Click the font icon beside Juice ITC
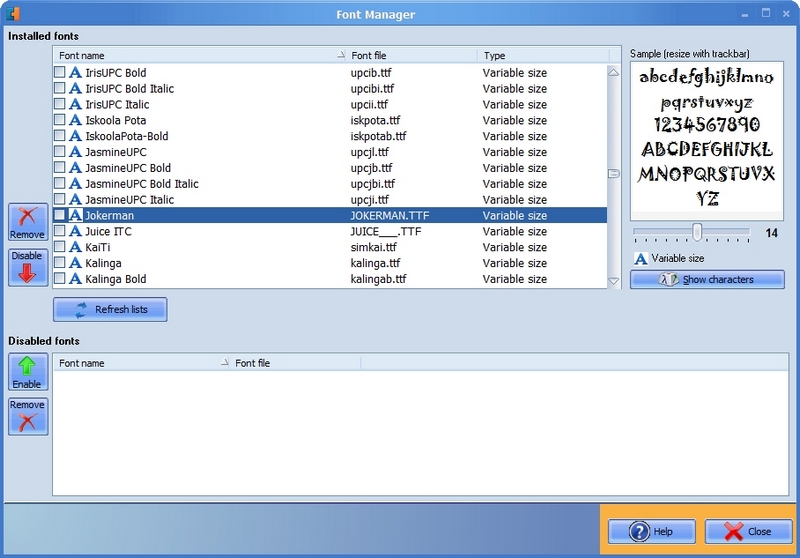800x558 pixels. tap(76, 231)
